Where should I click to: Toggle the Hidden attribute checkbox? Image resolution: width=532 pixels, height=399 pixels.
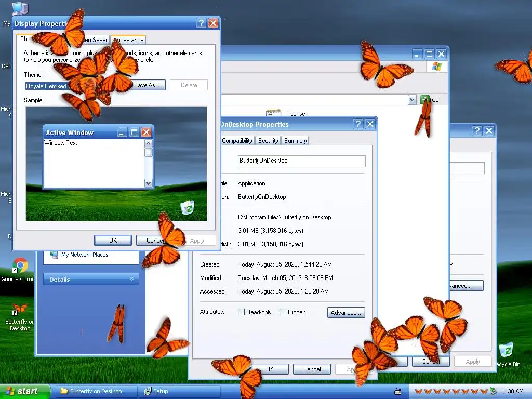click(283, 312)
